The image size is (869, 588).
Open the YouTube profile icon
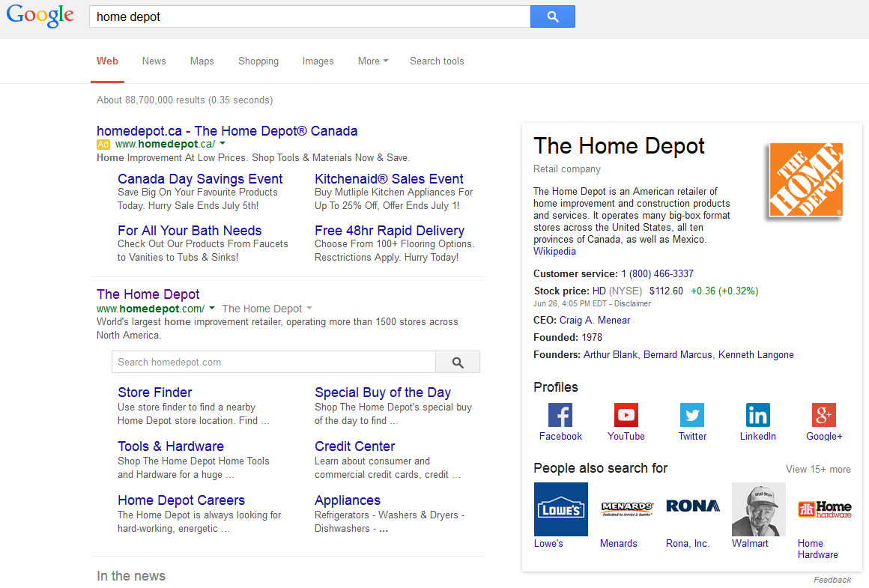626,415
